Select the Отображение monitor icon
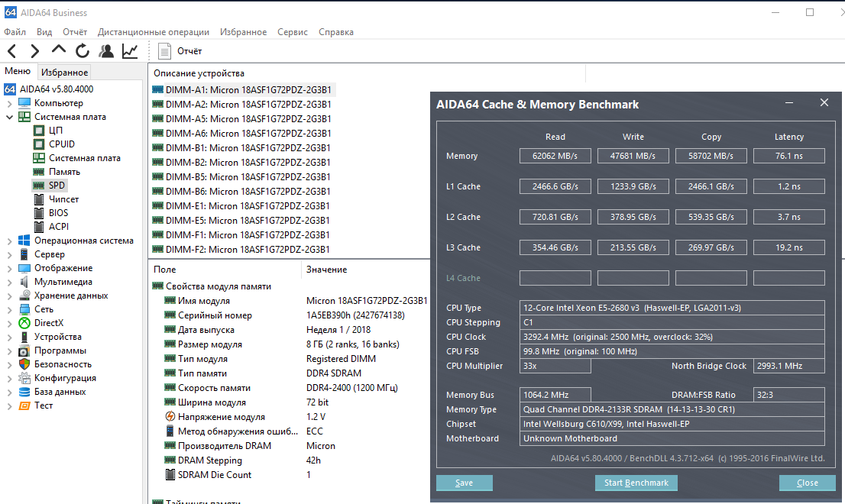The width and height of the screenshot is (845, 504). tap(24, 268)
